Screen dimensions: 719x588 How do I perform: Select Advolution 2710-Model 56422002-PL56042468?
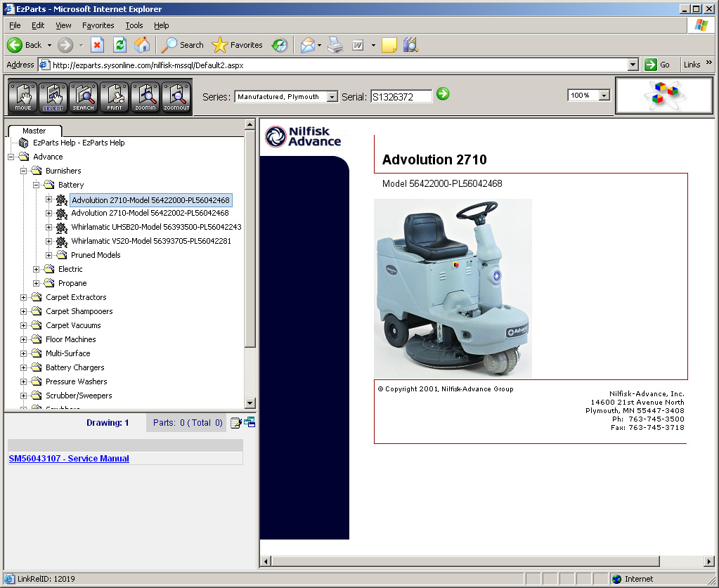coord(150,213)
